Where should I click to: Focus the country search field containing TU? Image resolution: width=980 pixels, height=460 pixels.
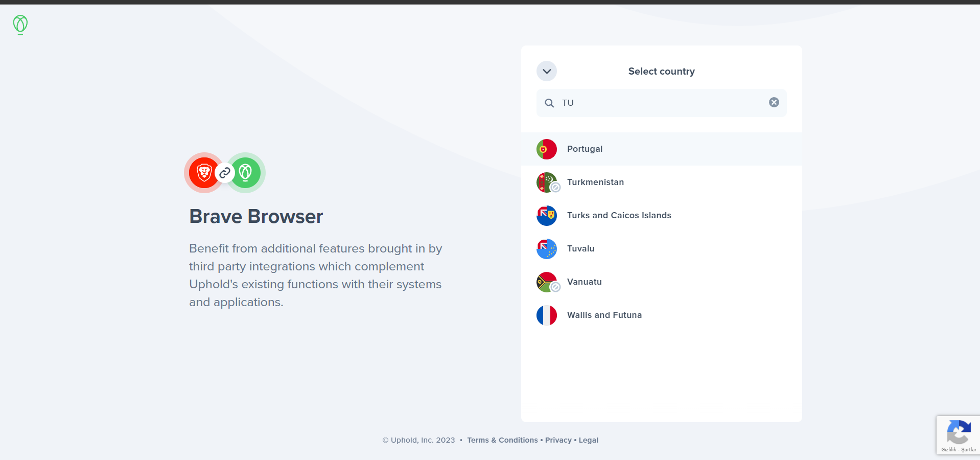662,103
